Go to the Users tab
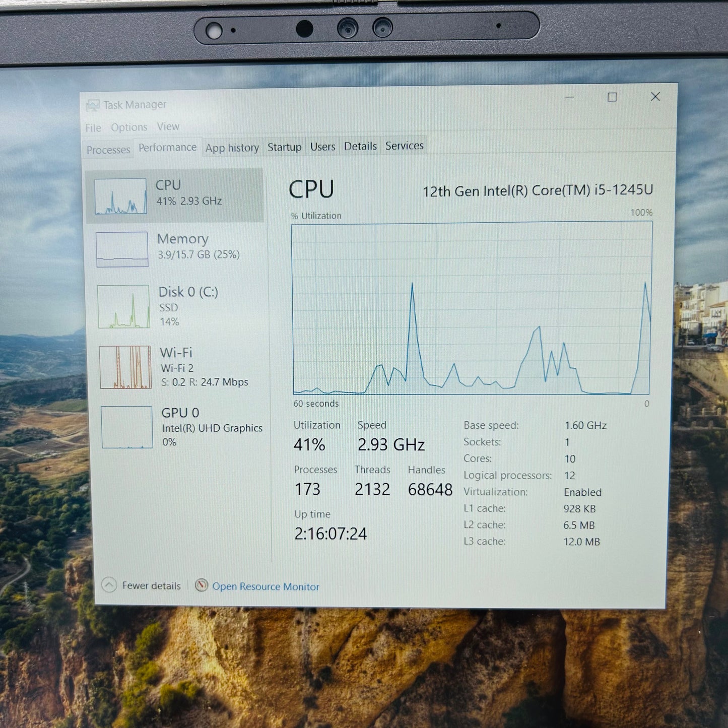 click(322, 147)
